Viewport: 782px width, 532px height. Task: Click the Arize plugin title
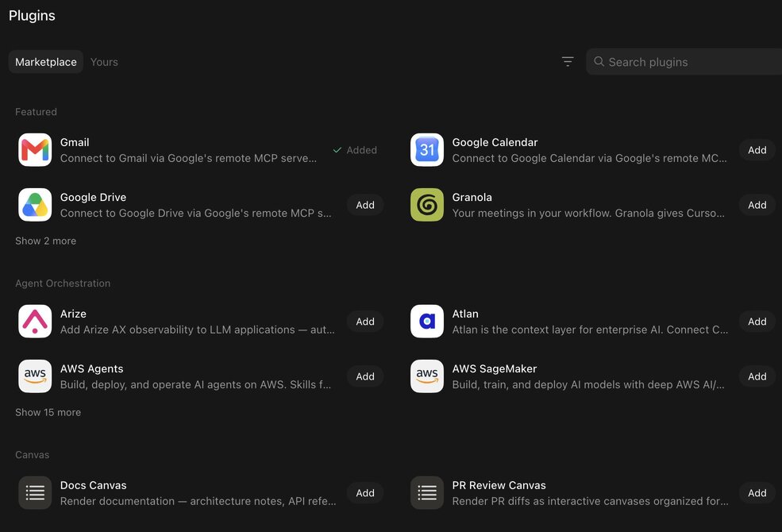(73, 314)
